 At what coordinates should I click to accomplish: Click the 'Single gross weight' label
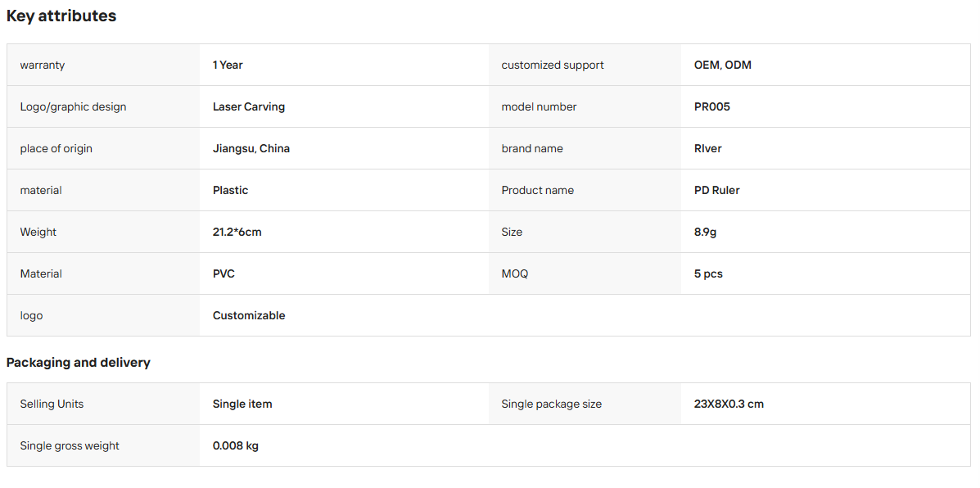pos(70,446)
